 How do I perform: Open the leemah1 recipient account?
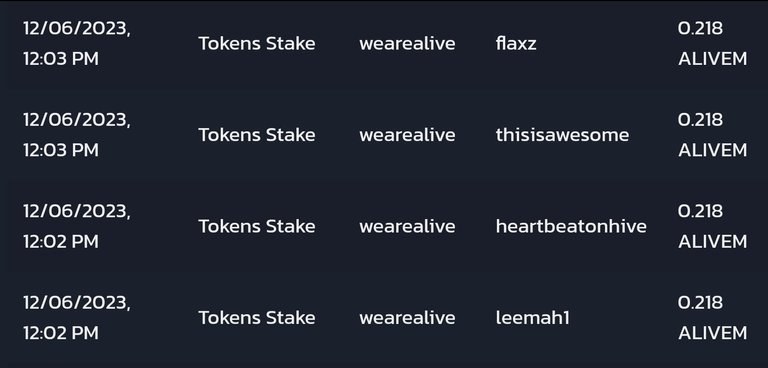[532, 318]
